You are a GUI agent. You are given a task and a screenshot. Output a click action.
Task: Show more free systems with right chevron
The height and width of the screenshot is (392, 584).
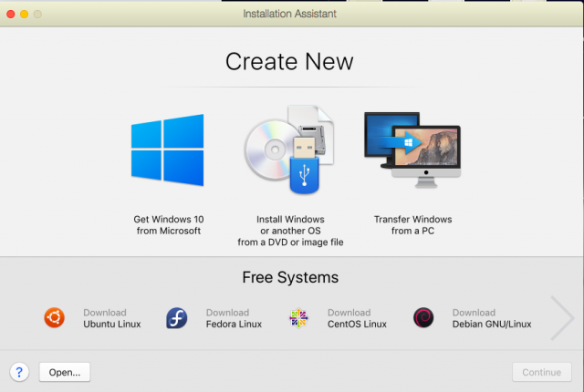(562, 318)
